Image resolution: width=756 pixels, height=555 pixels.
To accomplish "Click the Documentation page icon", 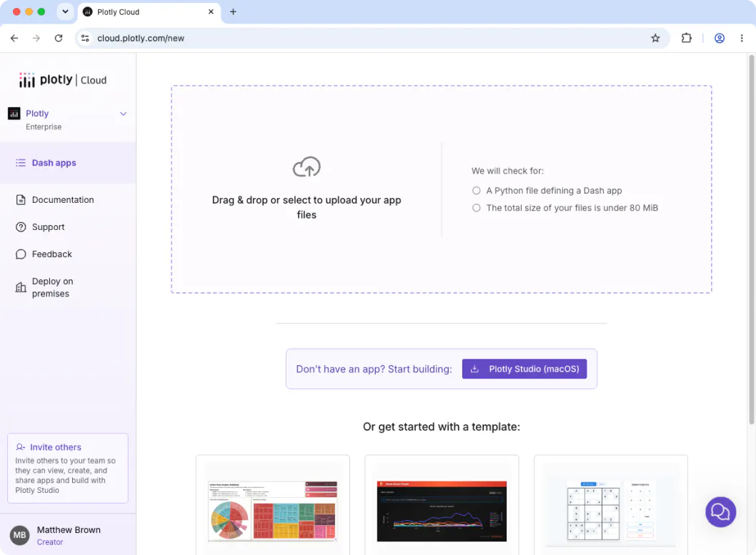I will pos(21,200).
